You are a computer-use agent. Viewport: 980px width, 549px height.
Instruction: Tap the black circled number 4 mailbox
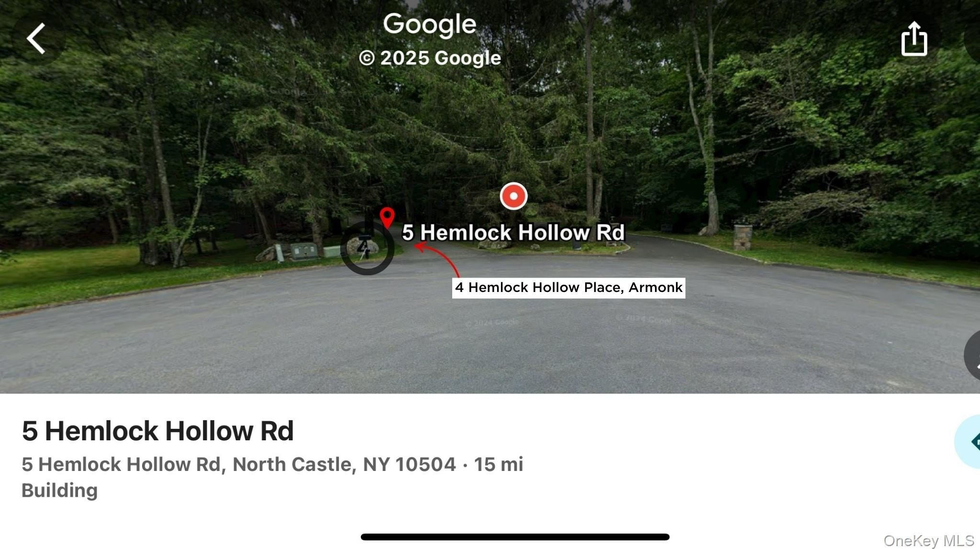pos(367,248)
